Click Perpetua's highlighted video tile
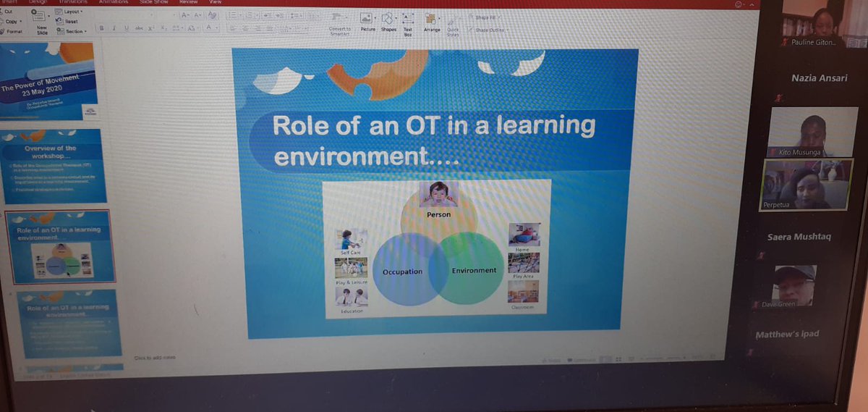Viewport: 868px width, 412px height. 807,185
